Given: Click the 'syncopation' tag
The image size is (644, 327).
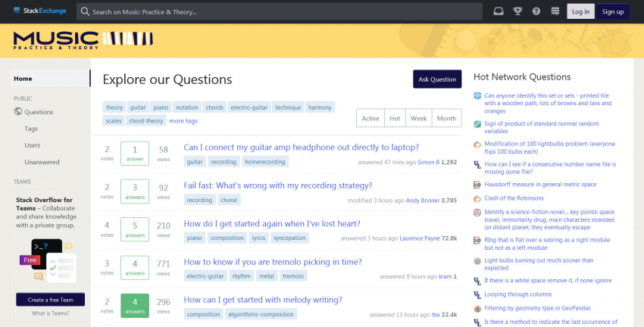Looking at the screenshot, I should coord(289,238).
